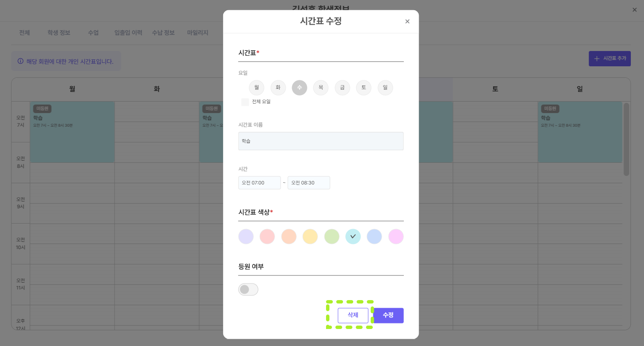The width and height of the screenshot is (644, 346).
Task: Check the 전체 요일 checkbox
Action: pyautogui.click(x=245, y=102)
